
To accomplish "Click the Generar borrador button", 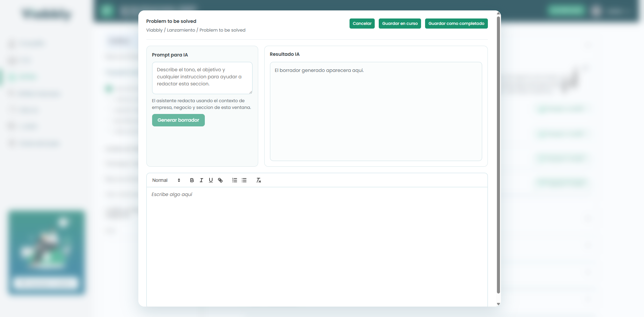I will tap(178, 120).
